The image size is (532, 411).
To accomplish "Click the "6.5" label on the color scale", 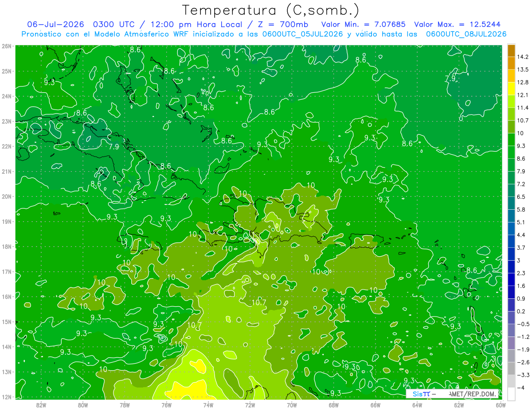I will pyautogui.click(x=521, y=197).
